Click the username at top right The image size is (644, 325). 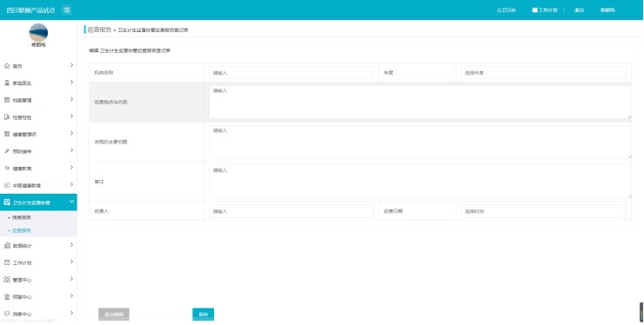pyautogui.click(x=607, y=10)
